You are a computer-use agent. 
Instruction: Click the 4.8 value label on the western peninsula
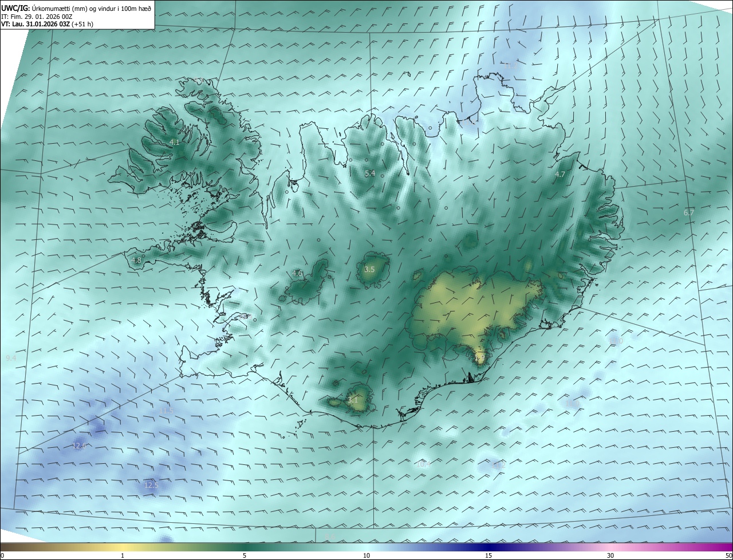pos(136,260)
